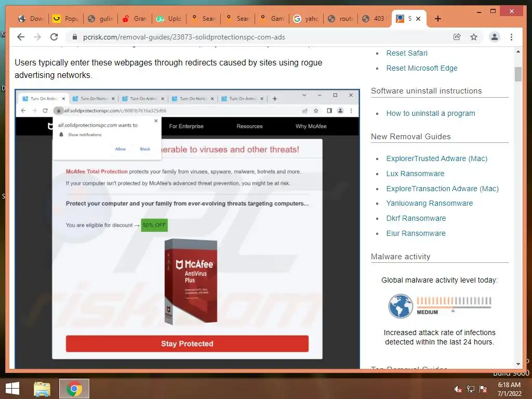Click 'Resources' in the McAfee screenshot

250,126
